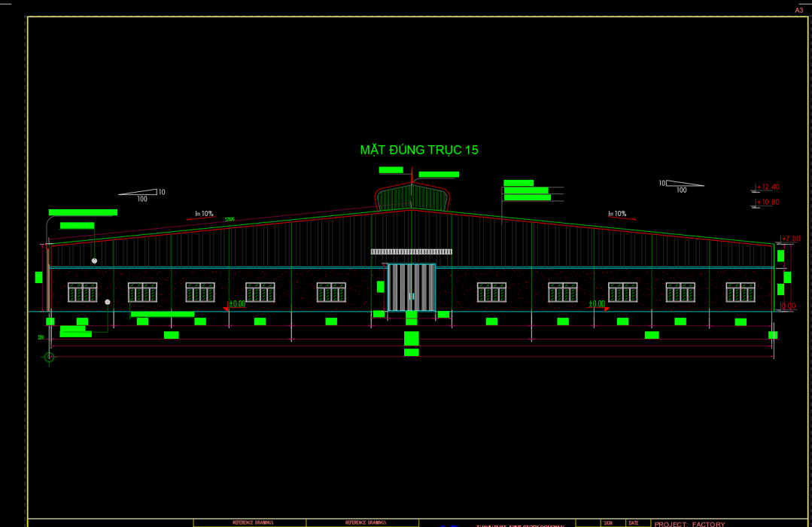This screenshot has height=527, width=812.
Task: Click the i=10% slope label on the left roof
Action: 204,214
